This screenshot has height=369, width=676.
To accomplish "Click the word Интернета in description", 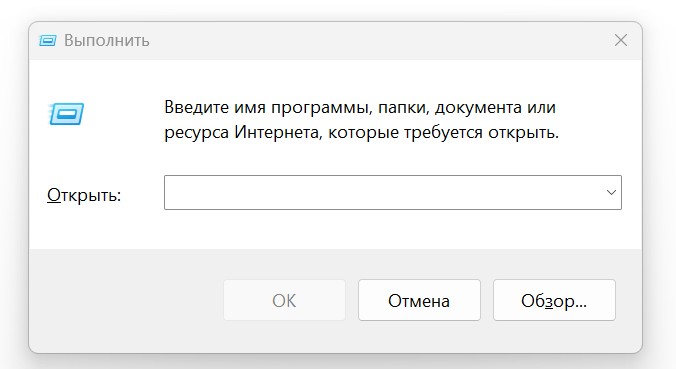I will click(276, 132).
